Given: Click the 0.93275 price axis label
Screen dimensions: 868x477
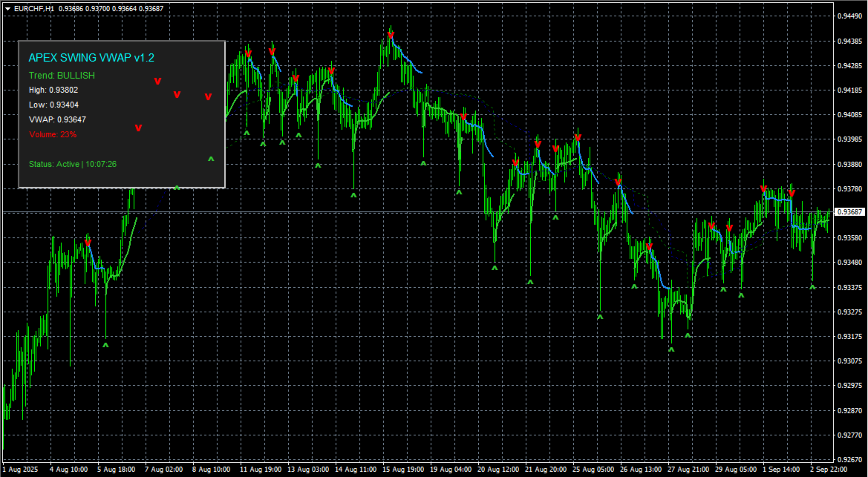Looking at the screenshot, I should (851, 312).
